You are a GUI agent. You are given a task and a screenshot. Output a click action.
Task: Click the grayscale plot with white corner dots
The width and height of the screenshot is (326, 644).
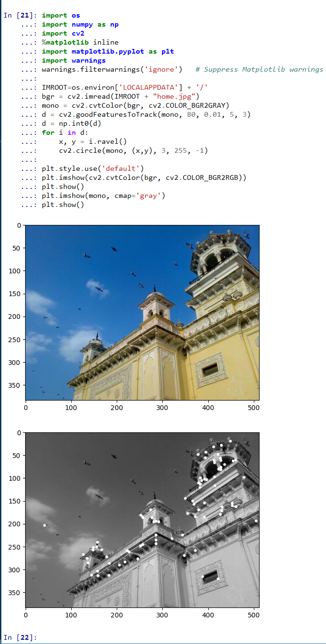coord(142,520)
